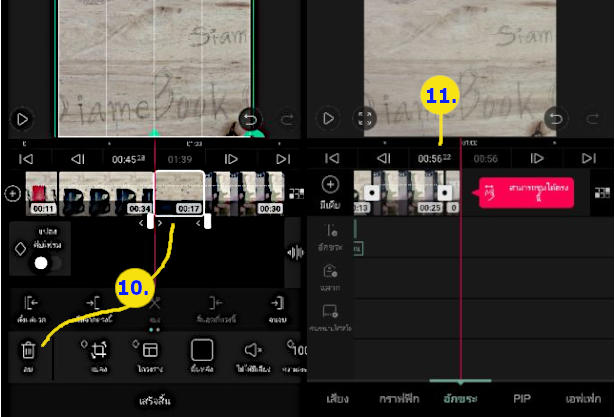The height and width of the screenshot is (417, 615).
Task: Step forward one frame beside 01:39 duration
Action: pos(231,159)
